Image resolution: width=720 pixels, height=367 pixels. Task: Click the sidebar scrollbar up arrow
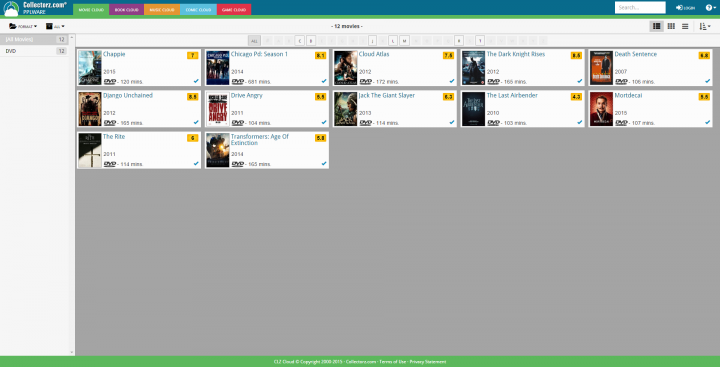[72, 37]
